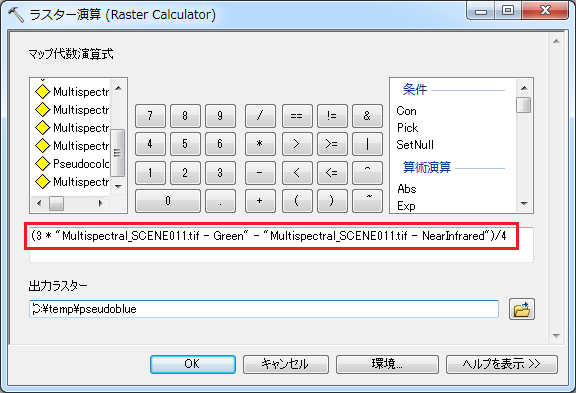
Task: Insert the not-equal != operator
Action: 332,116
